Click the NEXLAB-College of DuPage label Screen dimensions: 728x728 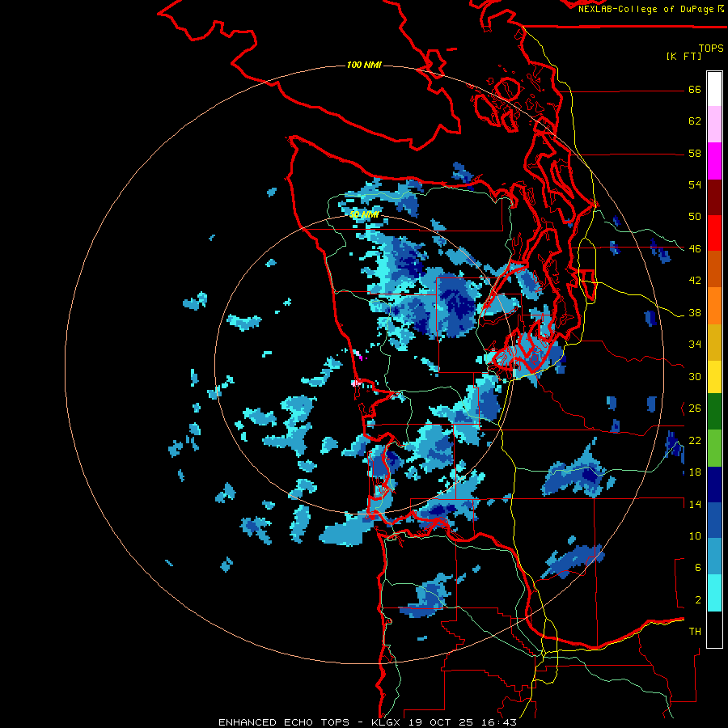pos(651,9)
